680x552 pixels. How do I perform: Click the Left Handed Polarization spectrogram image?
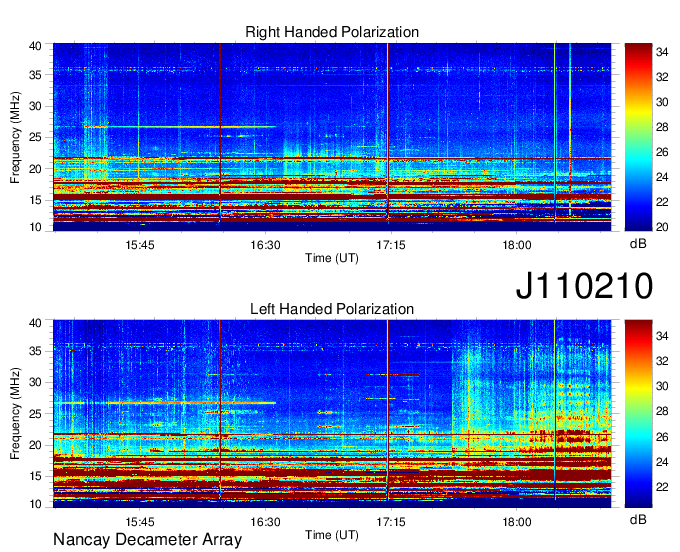tap(332, 414)
